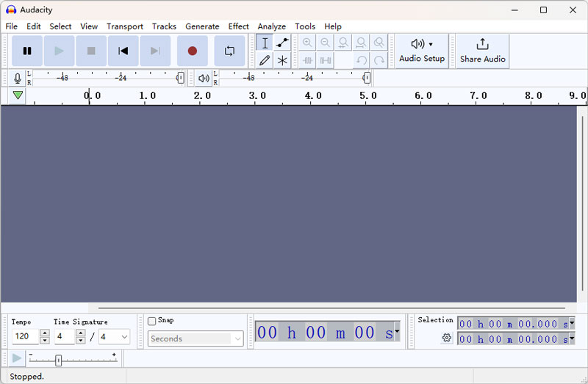Open the Effect menu

click(x=238, y=26)
